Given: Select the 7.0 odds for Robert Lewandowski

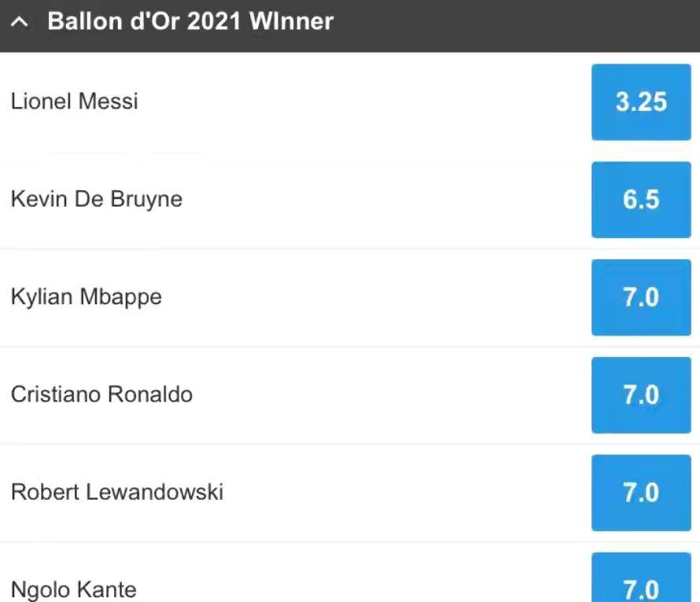Looking at the screenshot, I should click(641, 493).
